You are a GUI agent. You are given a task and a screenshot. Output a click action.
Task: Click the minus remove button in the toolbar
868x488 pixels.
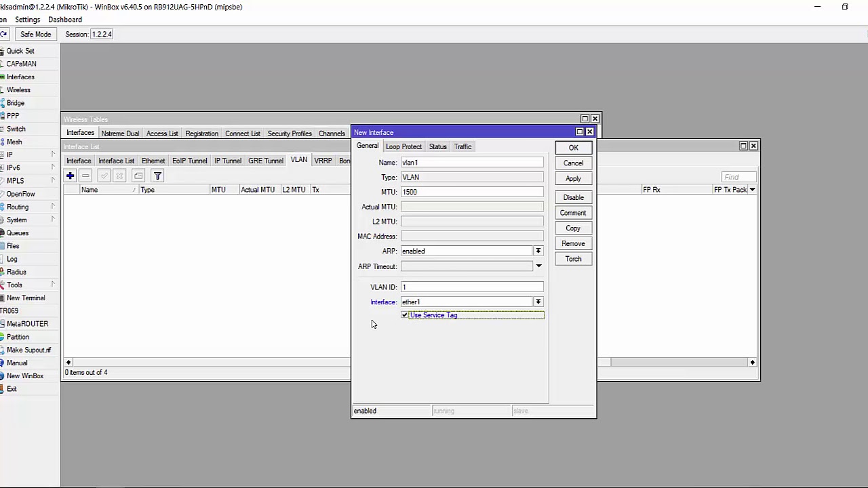point(85,176)
